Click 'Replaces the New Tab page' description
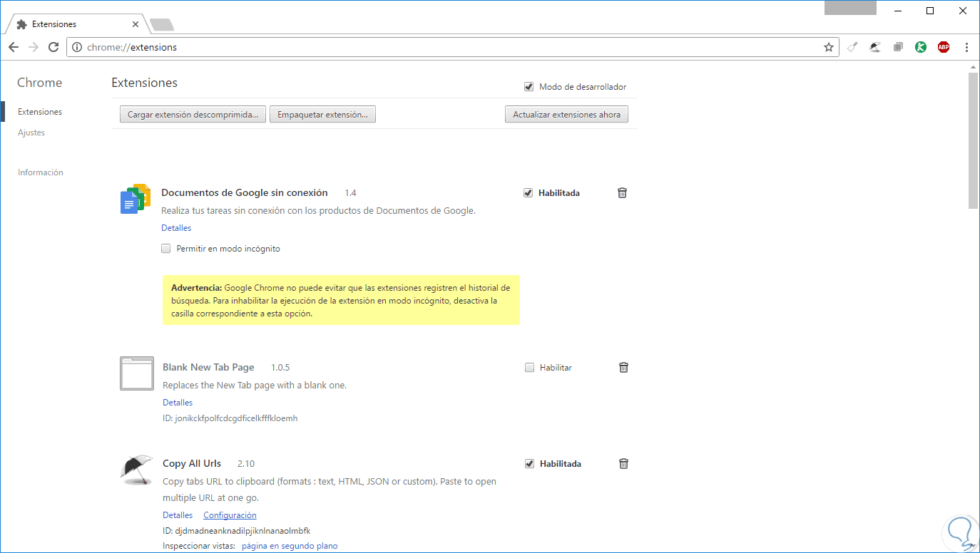Viewport: 980px width, 553px height. (x=255, y=386)
